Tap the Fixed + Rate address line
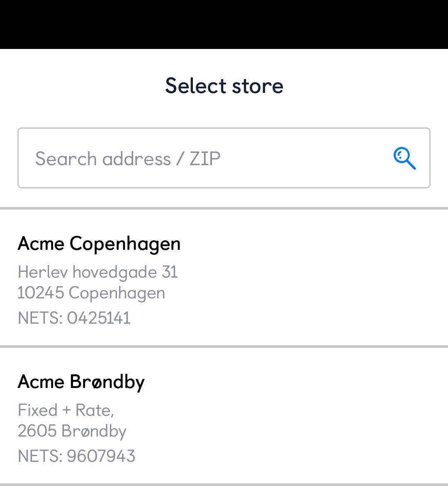The width and height of the screenshot is (448, 493). pyautogui.click(x=66, y=410)
